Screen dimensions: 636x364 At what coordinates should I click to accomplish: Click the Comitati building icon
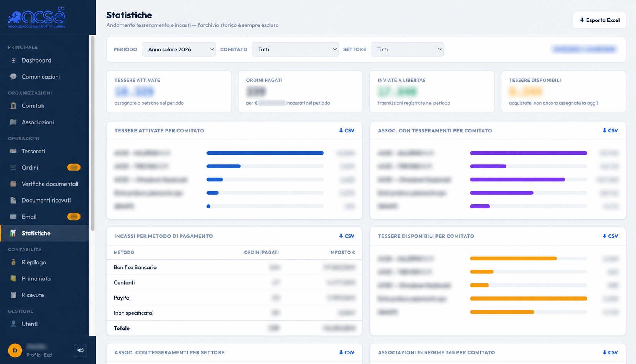(13, 106)
